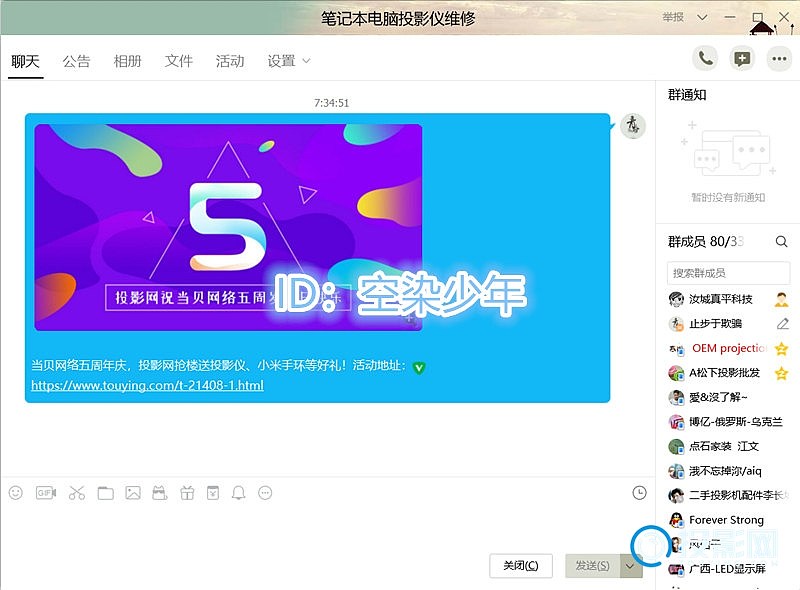Viewport: 800px width, 590px height.
Task: Show more input tools via circled ellipsis
Action: (265, 493)
